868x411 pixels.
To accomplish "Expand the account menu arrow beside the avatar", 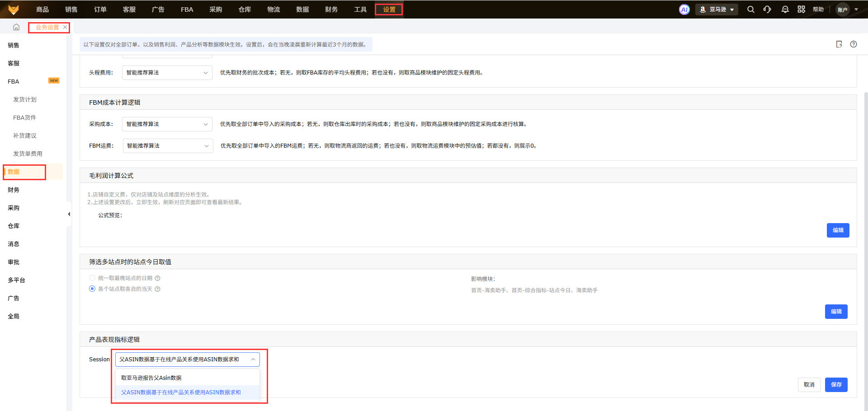I will pyautogui.click(x=856, y=9).
